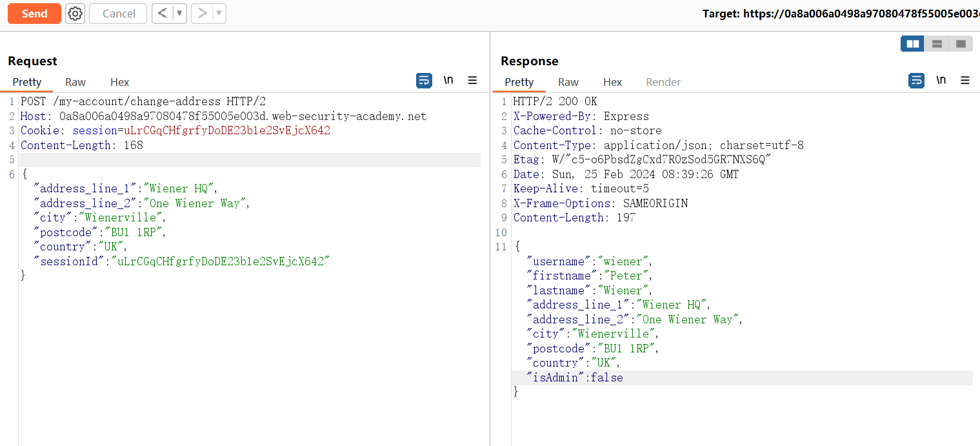Expand the forward history dropdown arrow
The image size is (980, 446).
pos(219,14)
